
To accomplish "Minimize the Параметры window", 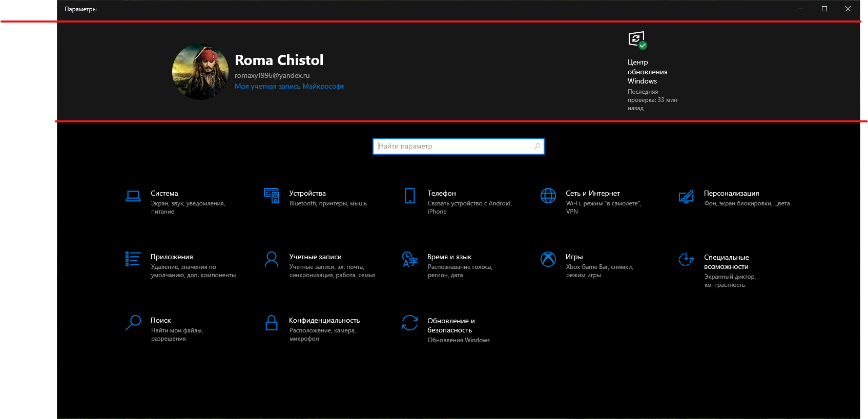I will [801, 9].
